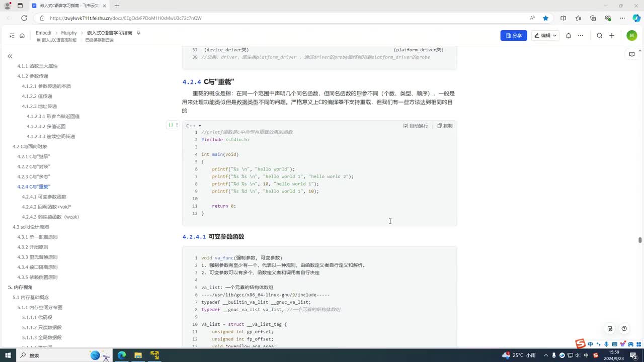Toggle Sogou Chinese/English mode button
This screenshot has width=644, height=362.
click(590, 344)
